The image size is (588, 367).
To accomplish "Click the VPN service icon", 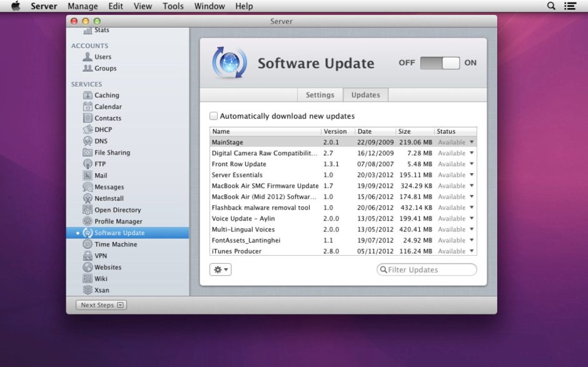I will tap(88, 256).
